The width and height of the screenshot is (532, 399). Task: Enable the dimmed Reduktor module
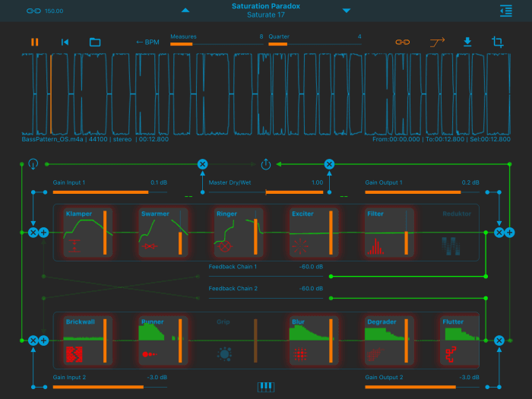click(x=457, y=233)
